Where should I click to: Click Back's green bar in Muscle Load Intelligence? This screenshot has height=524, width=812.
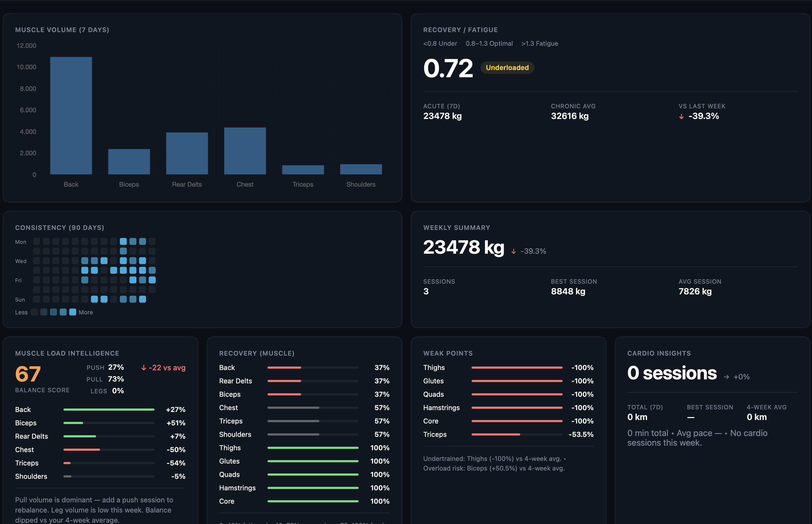point(109,410)
